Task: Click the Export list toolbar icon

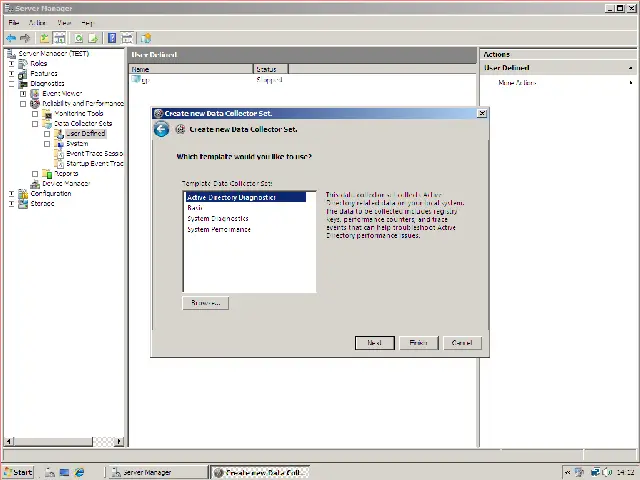Action: [93, 38]
